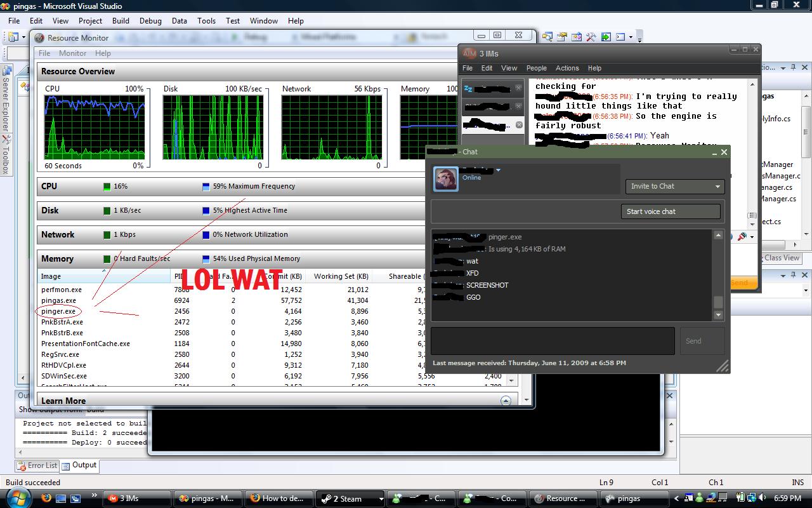812x508 pixels.
Task: Open the Toolbox side tab
Action: click(6, 155)
